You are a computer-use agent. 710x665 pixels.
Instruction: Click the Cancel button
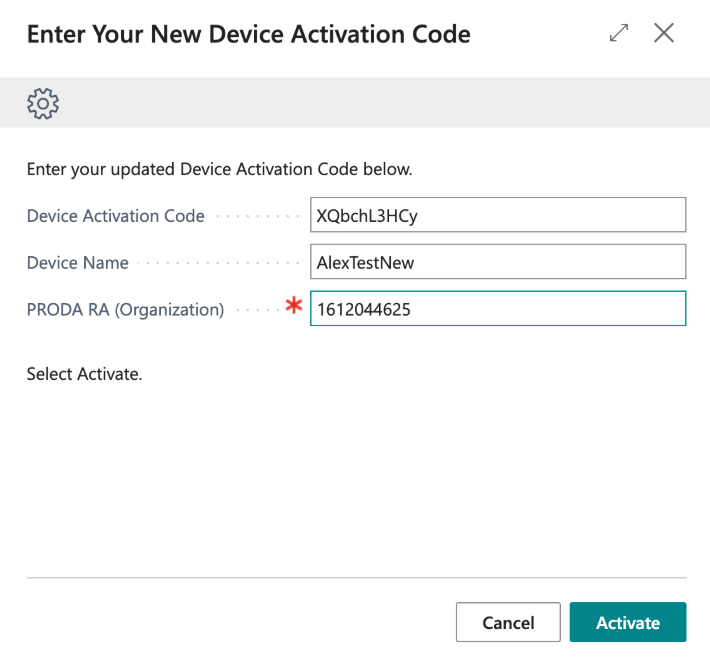[x=507, y=622]
